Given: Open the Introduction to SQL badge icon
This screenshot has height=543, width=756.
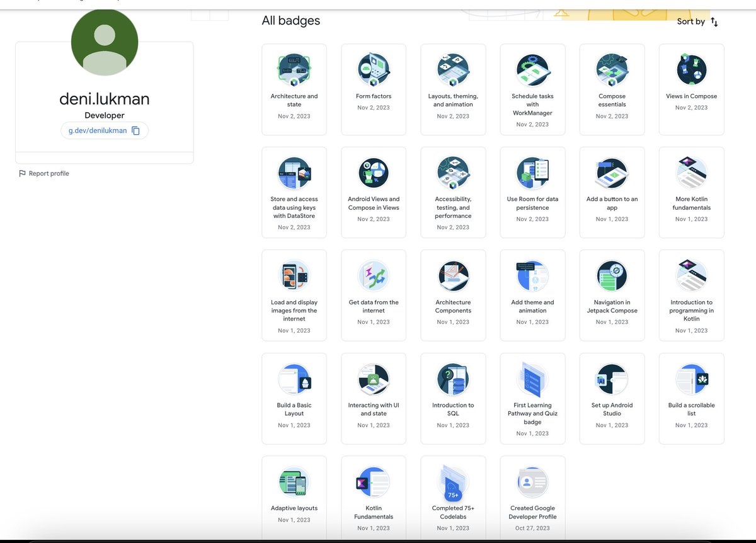Looking at the screenshot, I should [x=453, y=379].
